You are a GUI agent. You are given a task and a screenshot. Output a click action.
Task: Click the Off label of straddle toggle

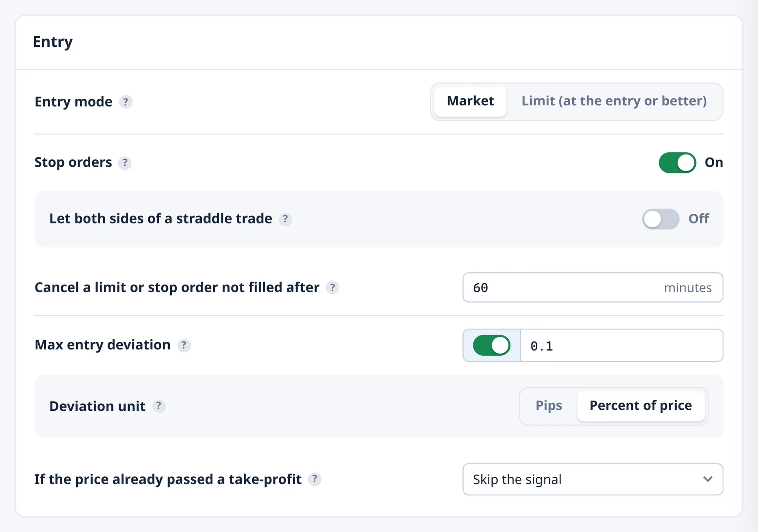[699, 219]
